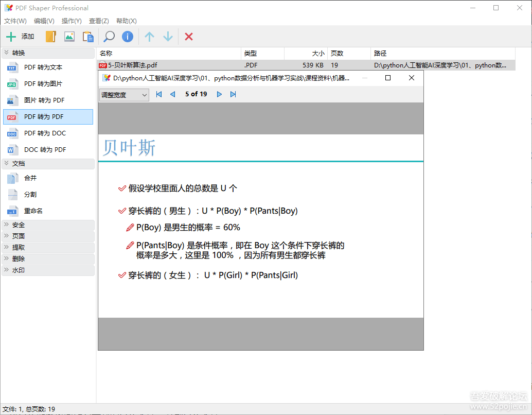Click the add image toolbar icon
The image size is (532, 415).
coord(69,37)
